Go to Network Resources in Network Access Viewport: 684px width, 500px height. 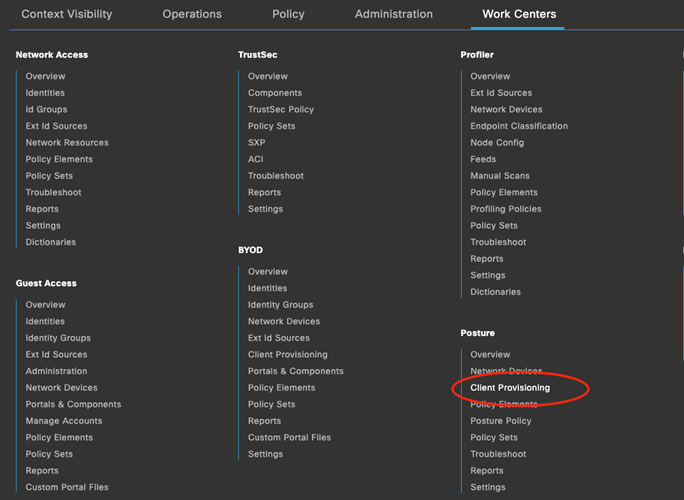coord(67,143)
